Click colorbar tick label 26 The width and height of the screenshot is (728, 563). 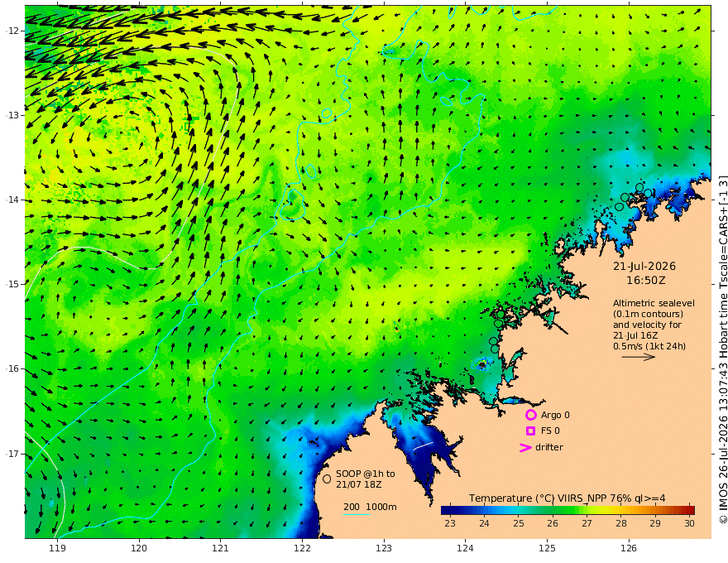tap(553, 523)
